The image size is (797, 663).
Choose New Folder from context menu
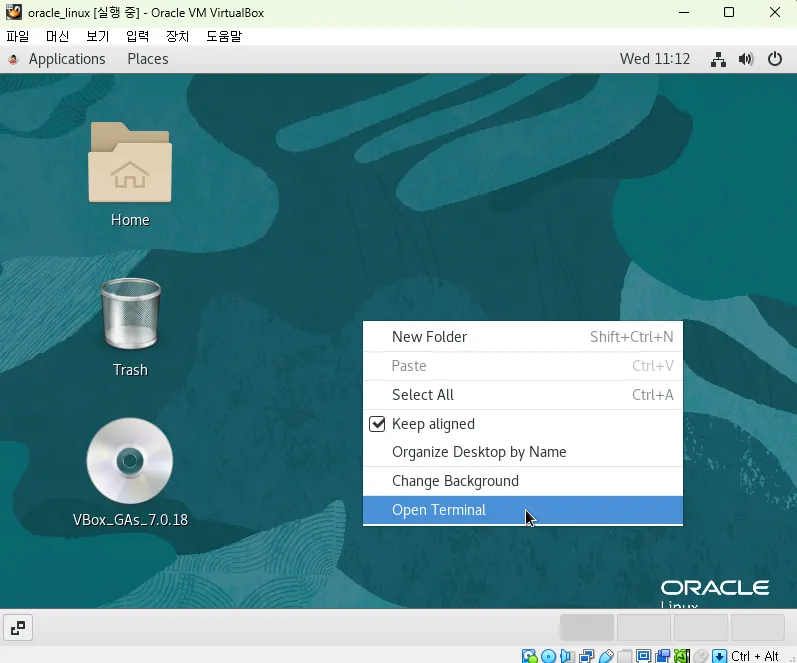click(x=523, y=337)
